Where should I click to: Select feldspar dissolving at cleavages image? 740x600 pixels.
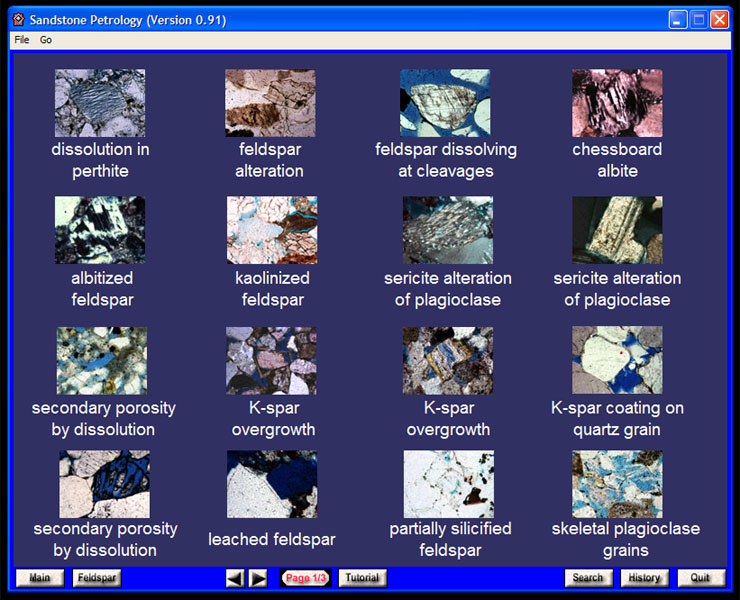click(445, 103)
